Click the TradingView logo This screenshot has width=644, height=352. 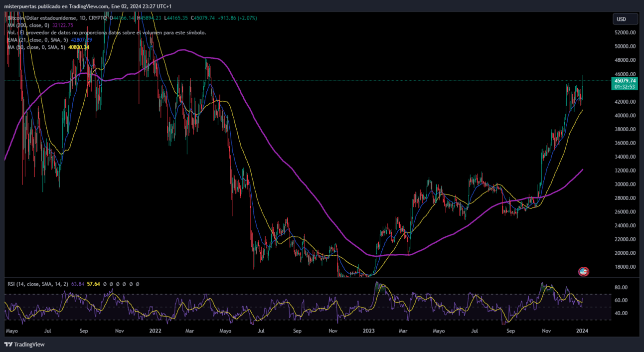[x=24, y=345]
